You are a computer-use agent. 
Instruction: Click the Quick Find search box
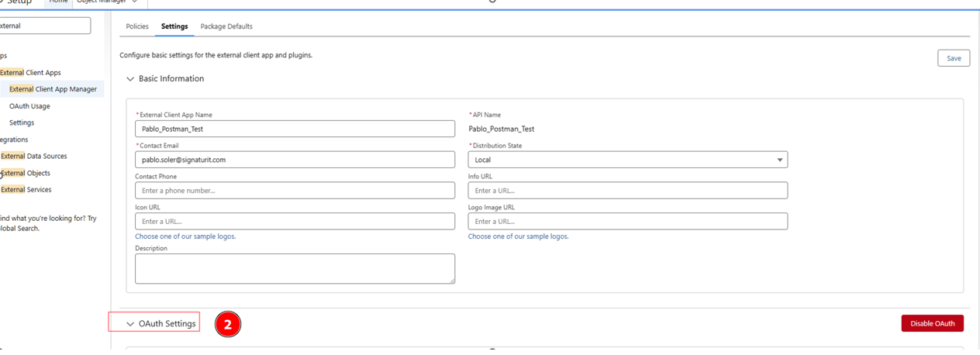(45, 26)
